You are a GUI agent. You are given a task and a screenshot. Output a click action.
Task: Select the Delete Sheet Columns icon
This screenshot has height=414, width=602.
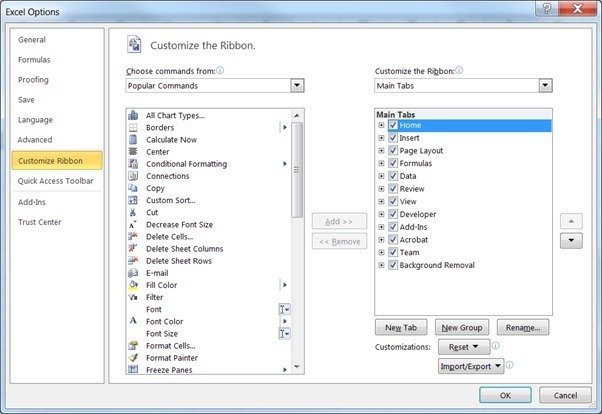[133, 248]
